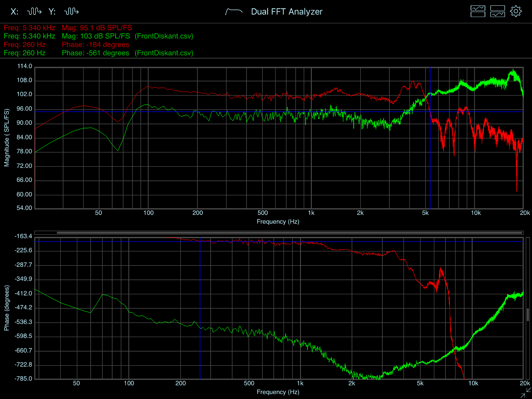Click '(FrontDiskant.csv)' in the magnitude readout row

coord(164,36)
